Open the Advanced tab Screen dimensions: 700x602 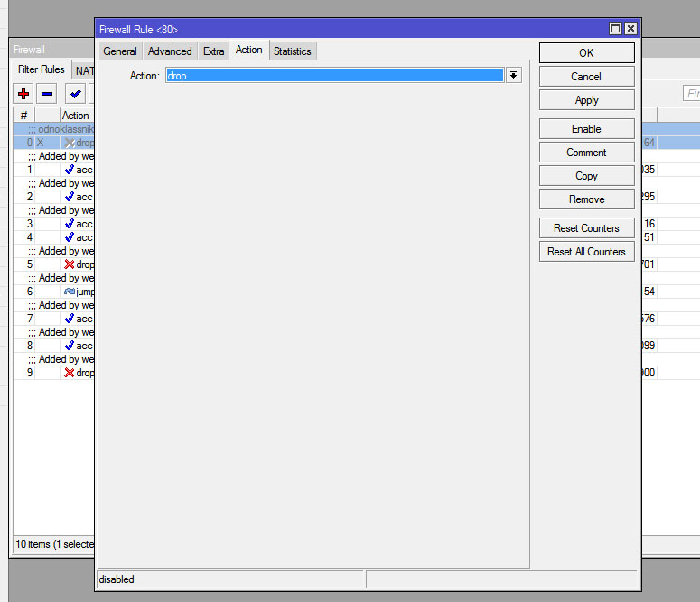click(x=170, y=51)
